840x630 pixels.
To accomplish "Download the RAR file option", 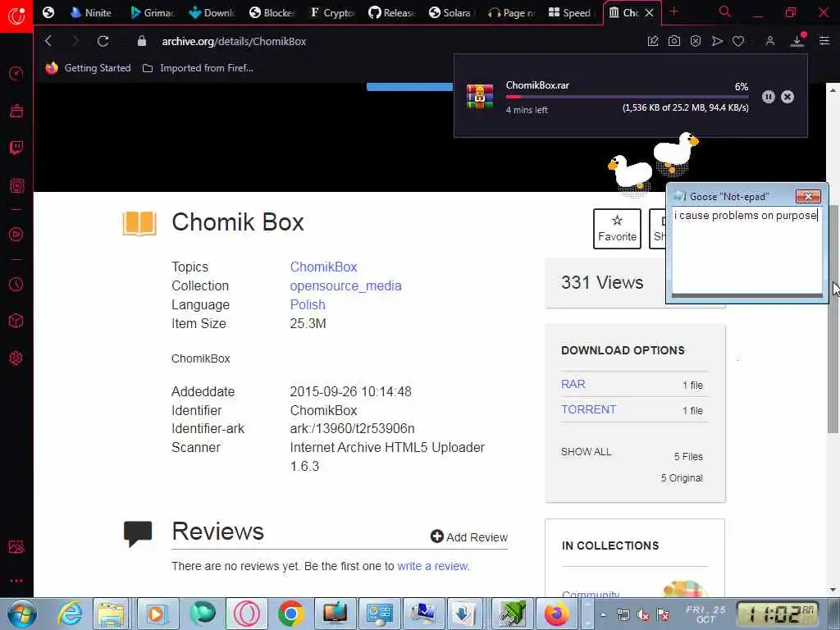I will coord(573,384).
